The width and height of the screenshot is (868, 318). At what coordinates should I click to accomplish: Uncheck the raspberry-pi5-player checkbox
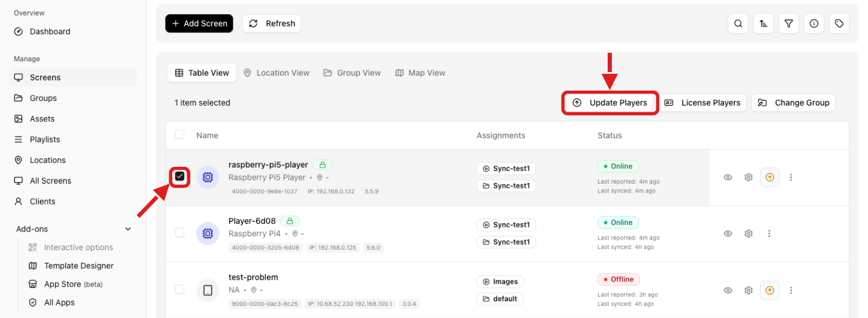tap(179, 176)
